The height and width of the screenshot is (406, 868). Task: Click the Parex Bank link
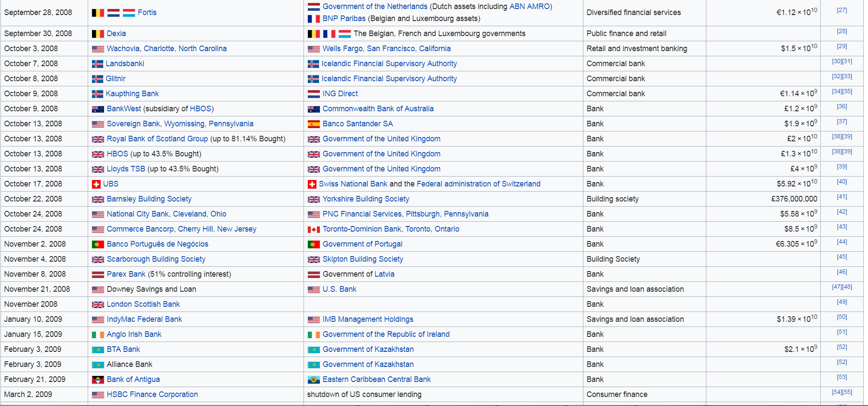pos(126,274)
